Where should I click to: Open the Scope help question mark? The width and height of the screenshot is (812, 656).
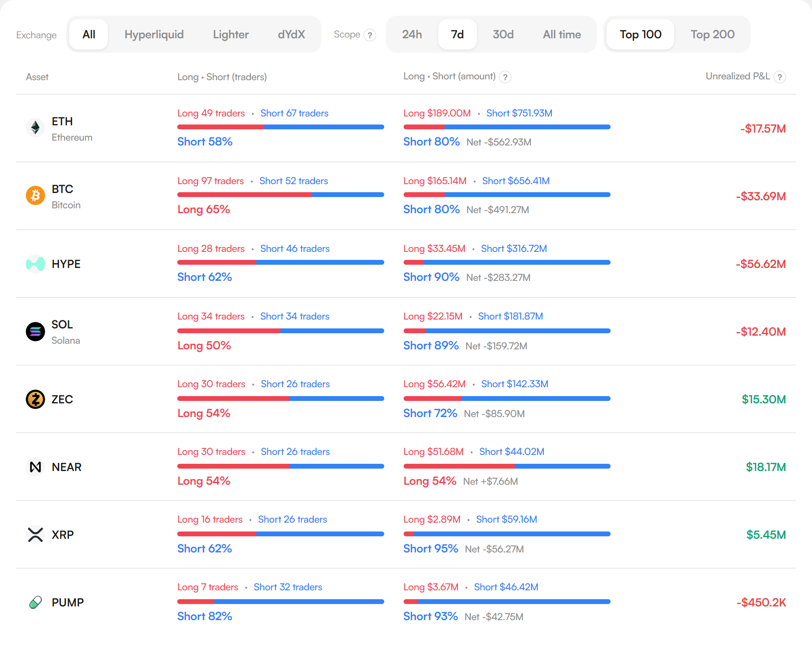(370, 35)
